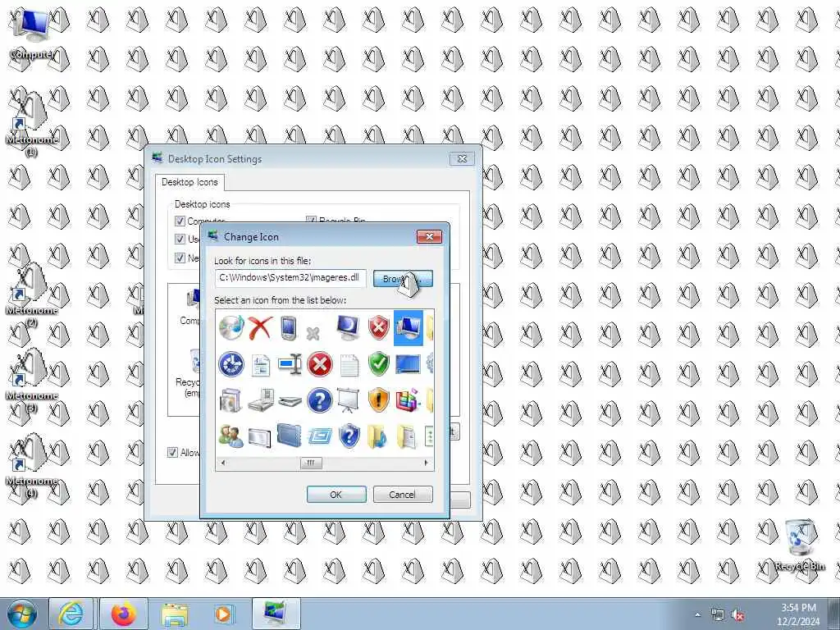Viewport: 840px width, 630px height.
Task: Select the green shield with checkmark icon
Action: click(x=378, y=364)
